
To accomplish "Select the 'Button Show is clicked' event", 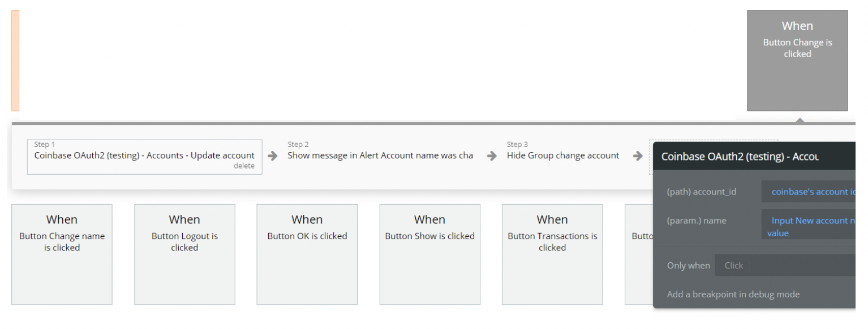I will 430,254.
